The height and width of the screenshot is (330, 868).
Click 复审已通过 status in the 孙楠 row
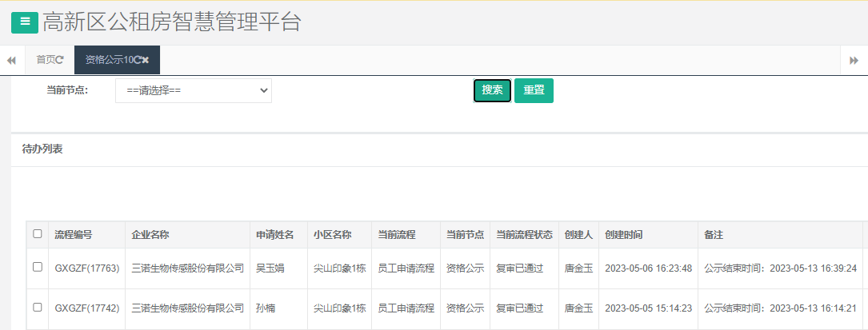pyautogui.click(x=519, y=308)
